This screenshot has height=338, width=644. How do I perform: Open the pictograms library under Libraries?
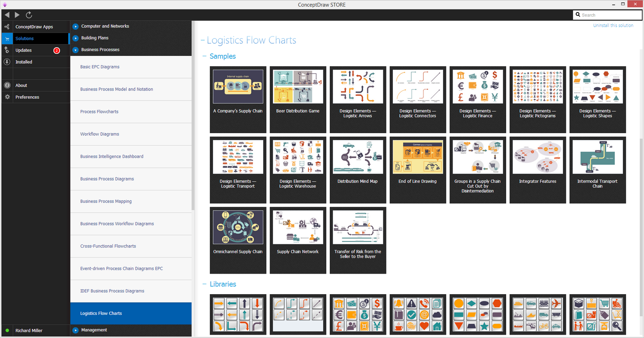coord(418,314)
